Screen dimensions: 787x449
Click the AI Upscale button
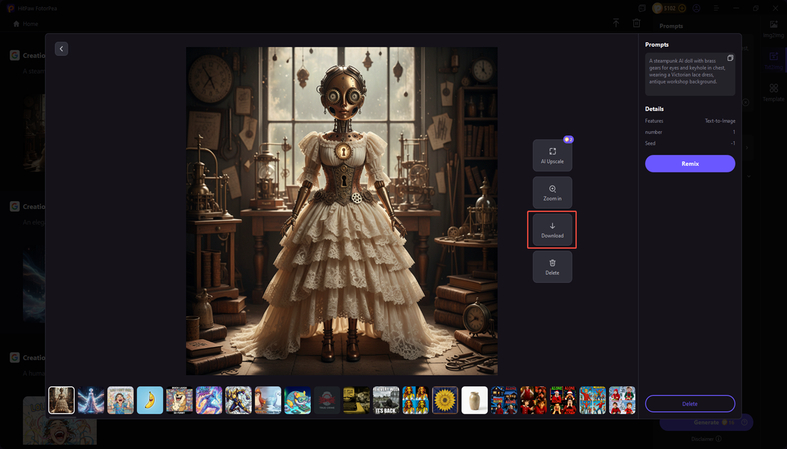552,155
